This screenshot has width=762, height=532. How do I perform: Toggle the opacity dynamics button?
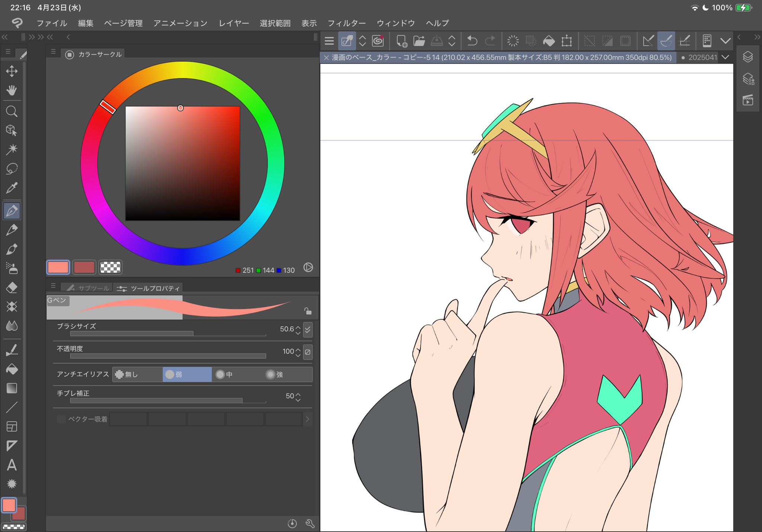click(x=308, y=352)
